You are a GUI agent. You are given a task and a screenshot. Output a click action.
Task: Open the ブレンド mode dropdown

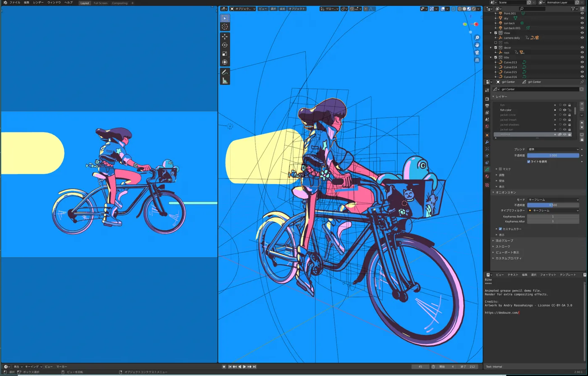click(553, 149)
